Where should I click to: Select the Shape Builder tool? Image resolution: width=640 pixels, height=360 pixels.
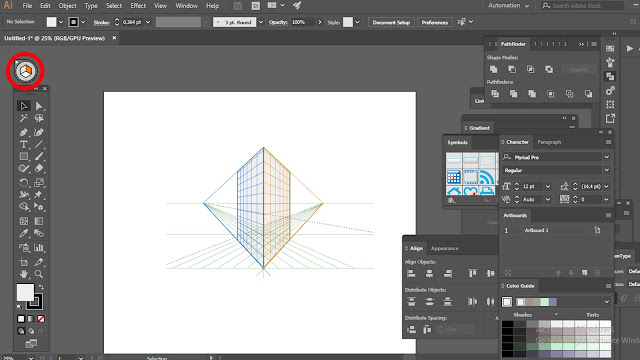tap(24, 207)
